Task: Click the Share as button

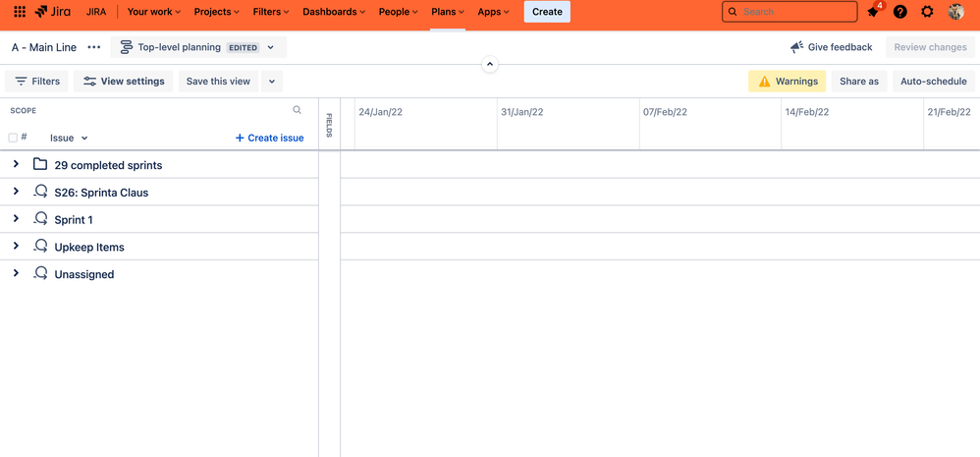Action: (859, 82)
